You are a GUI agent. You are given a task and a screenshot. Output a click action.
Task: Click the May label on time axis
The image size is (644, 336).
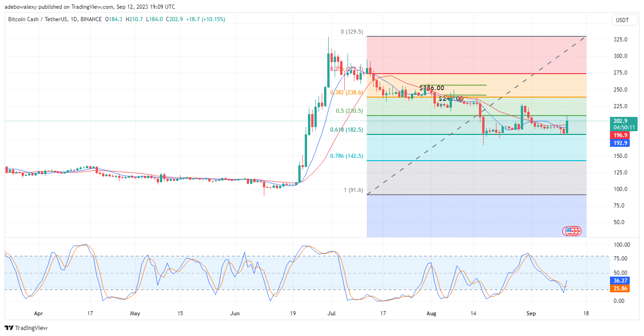135,313
